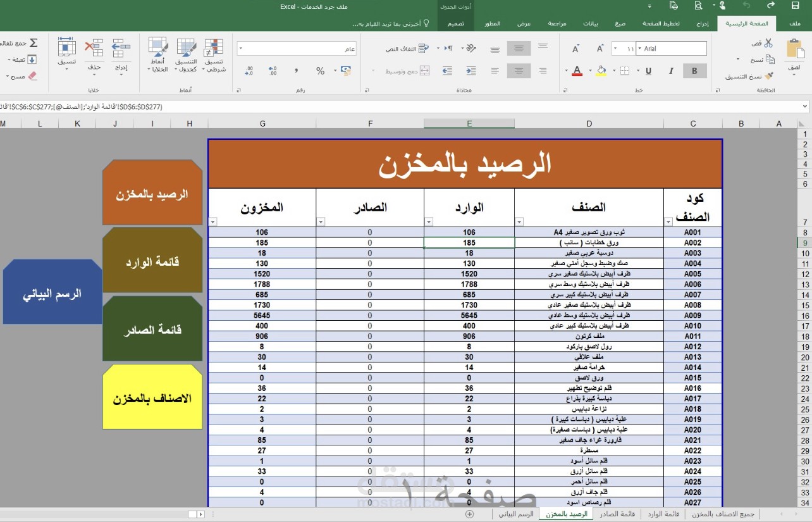The width and height of the screenshot is (812, 522).
Task: Activate Format Painter (نسخ التنسيق) brush
Action: tap(770, 76)
